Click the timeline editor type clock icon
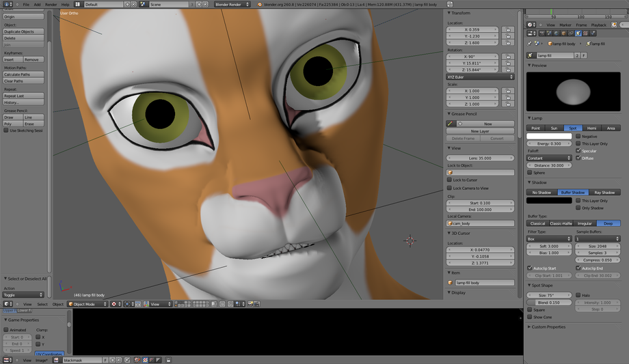 pyautogui.click(x=531, y=25)
